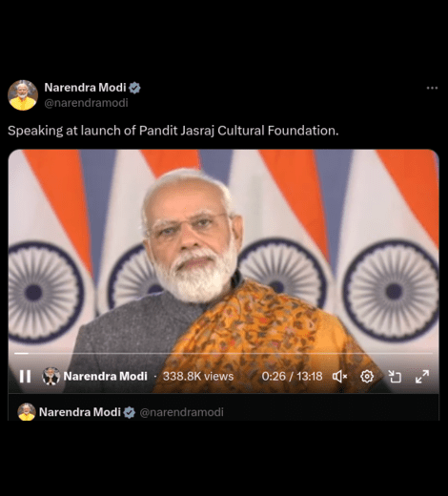This screenshot has height=496, width=448.
Task: Seek on the video progress bar
Action: click(223, 353)
